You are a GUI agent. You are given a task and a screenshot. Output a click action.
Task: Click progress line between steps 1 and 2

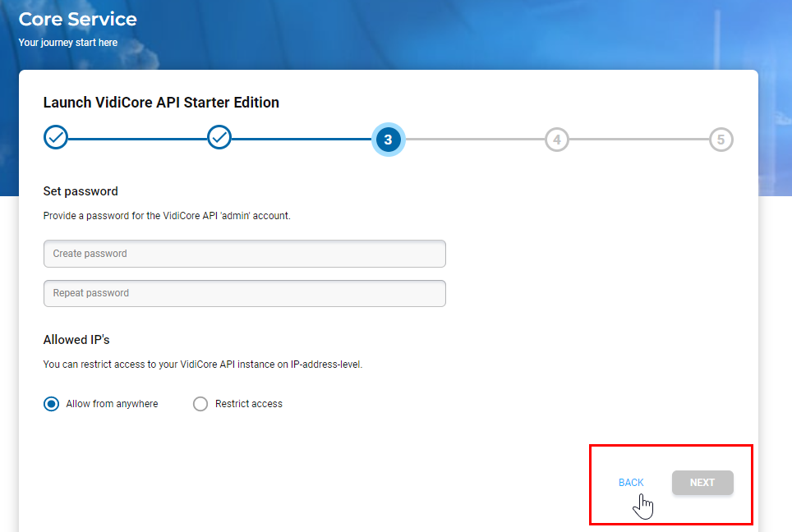tap(137, 140)
